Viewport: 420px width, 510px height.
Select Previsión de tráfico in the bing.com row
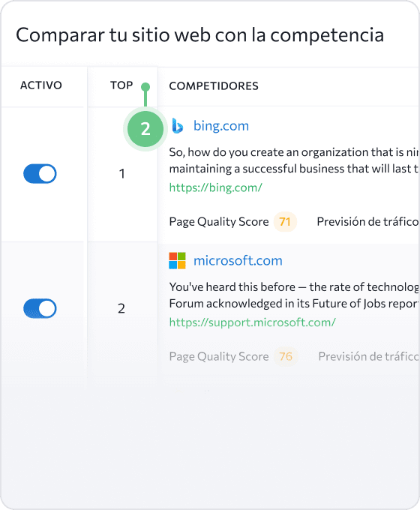[368, 222]
